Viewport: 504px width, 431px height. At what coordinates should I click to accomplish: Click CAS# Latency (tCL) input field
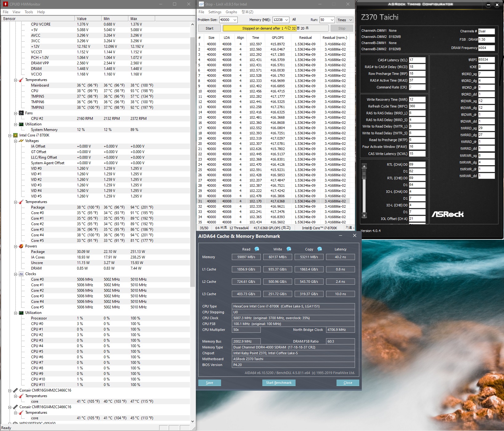(417, 60)
